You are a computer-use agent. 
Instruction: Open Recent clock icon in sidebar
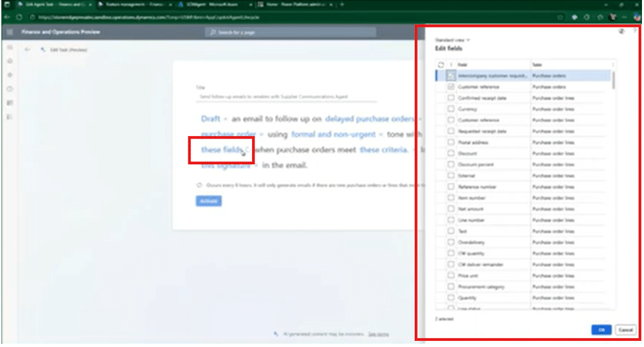click(x=10, y=88)
